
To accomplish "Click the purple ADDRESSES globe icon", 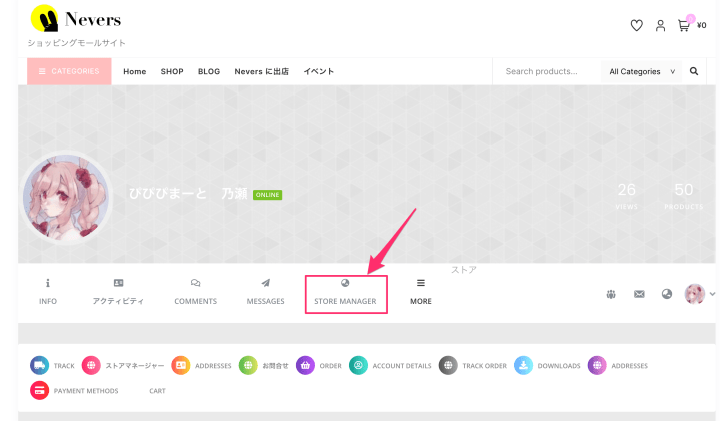I will pyautogui.click(x=597, y=365).
